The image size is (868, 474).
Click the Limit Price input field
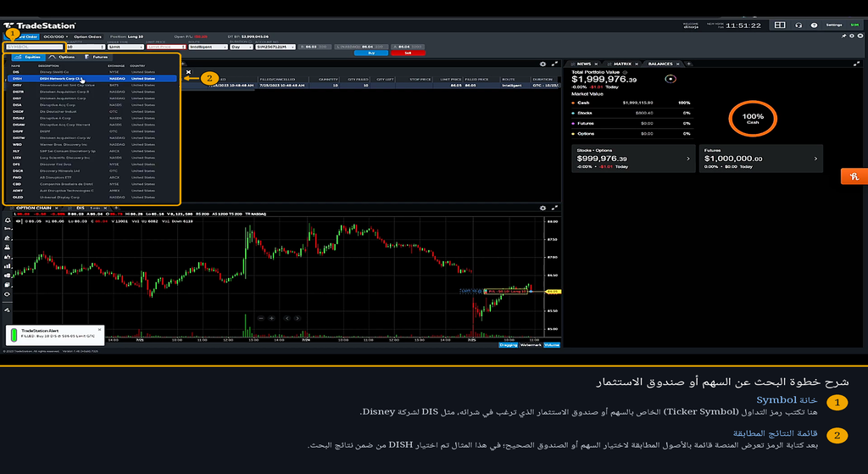point(165,47)
